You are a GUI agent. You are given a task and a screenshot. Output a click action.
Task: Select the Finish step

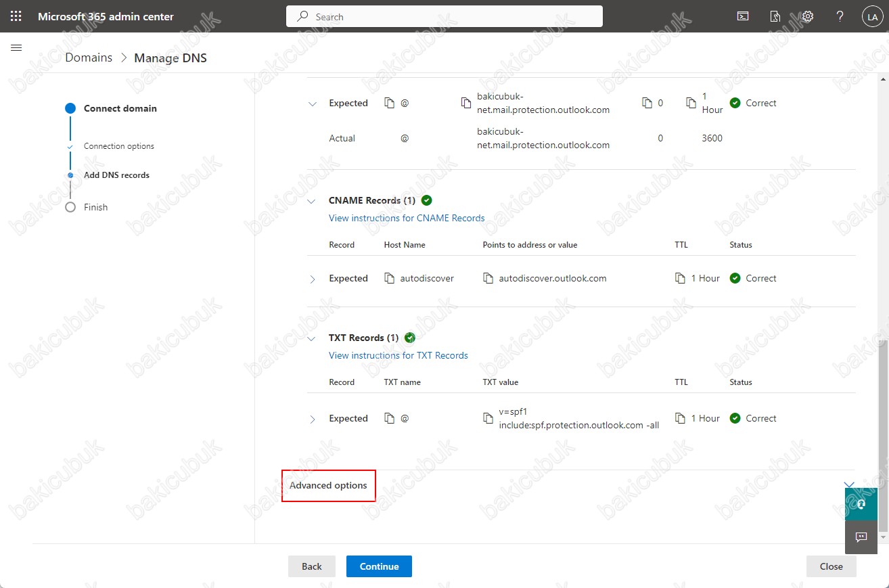point(95,207)
